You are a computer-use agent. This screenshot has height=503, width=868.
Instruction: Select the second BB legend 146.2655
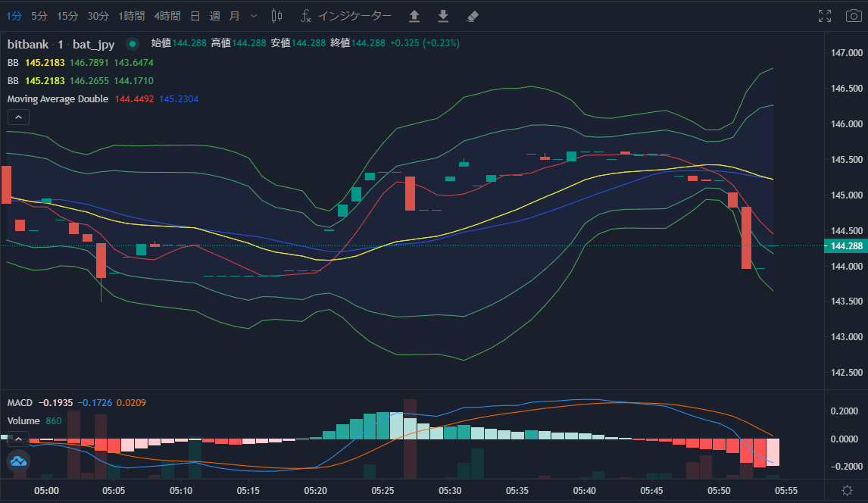click(80, 81)
